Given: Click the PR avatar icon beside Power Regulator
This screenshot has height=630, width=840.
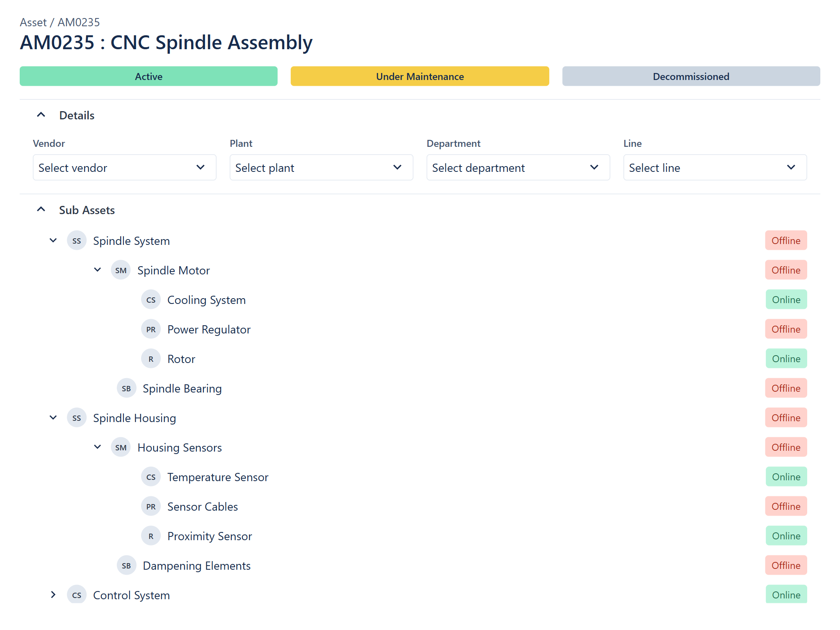Looking at the screenshot, I should (151, 329).
